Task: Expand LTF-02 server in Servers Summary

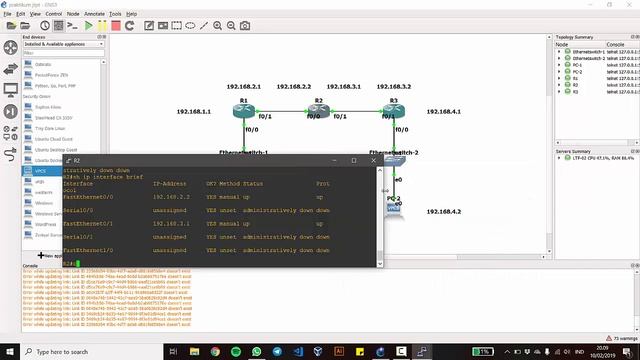Action: tap(559, 158)
